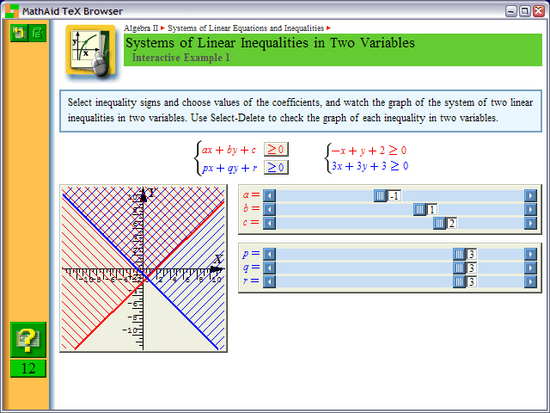Click the Y axis label on graph
This screenshot has width=550, height=413.
[x=151, y=192]
